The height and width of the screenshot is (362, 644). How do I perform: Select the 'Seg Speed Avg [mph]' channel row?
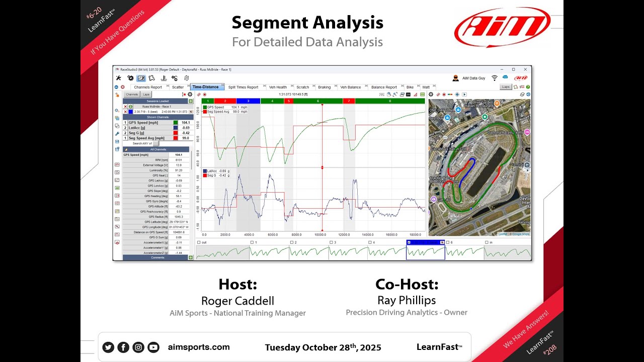tap(157, 138)
